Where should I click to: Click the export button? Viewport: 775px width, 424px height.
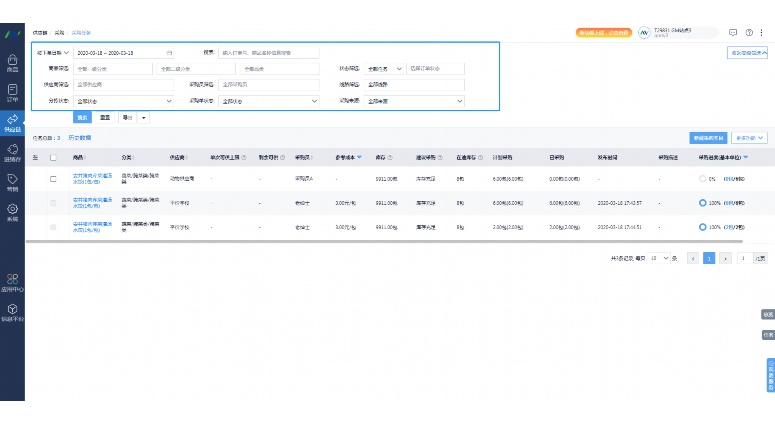pos(128,118)
